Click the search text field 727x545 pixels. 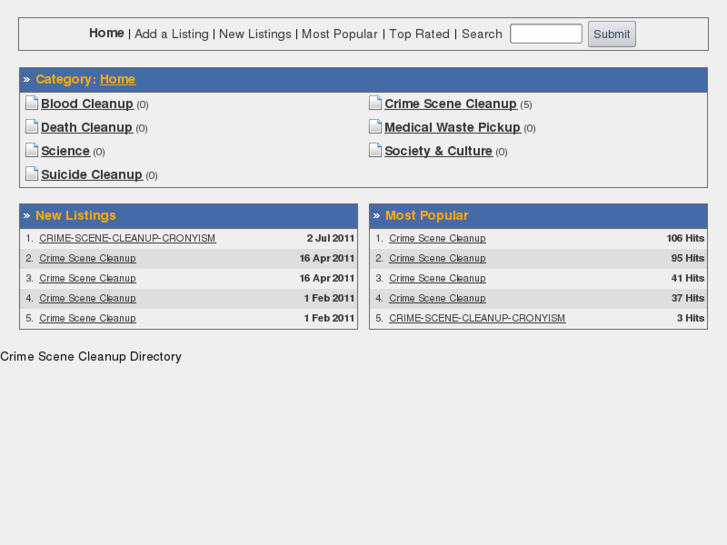pos(546,34)
